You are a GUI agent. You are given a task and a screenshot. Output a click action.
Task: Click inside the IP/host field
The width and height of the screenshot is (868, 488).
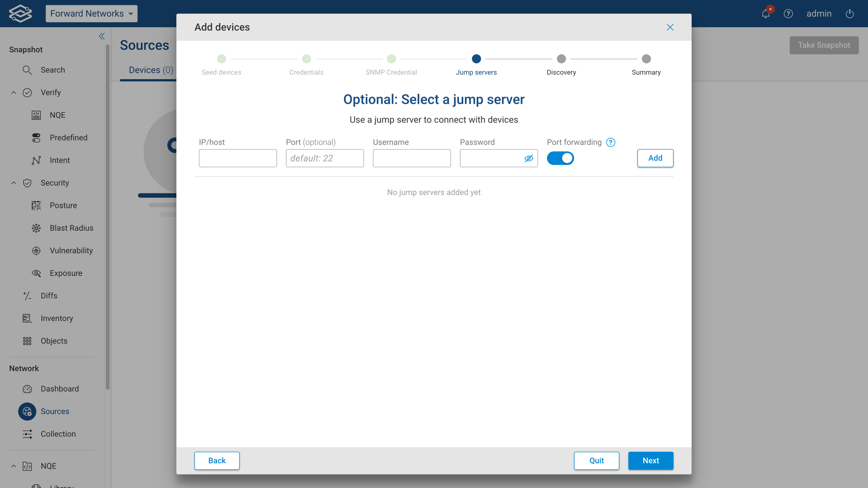[237, 158]
